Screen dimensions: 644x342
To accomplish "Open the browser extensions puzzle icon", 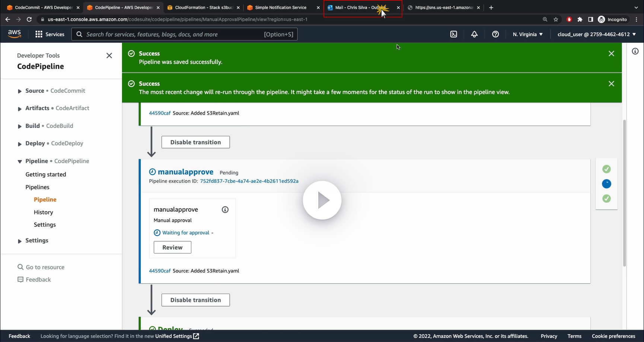I will [x=580, y=19].
